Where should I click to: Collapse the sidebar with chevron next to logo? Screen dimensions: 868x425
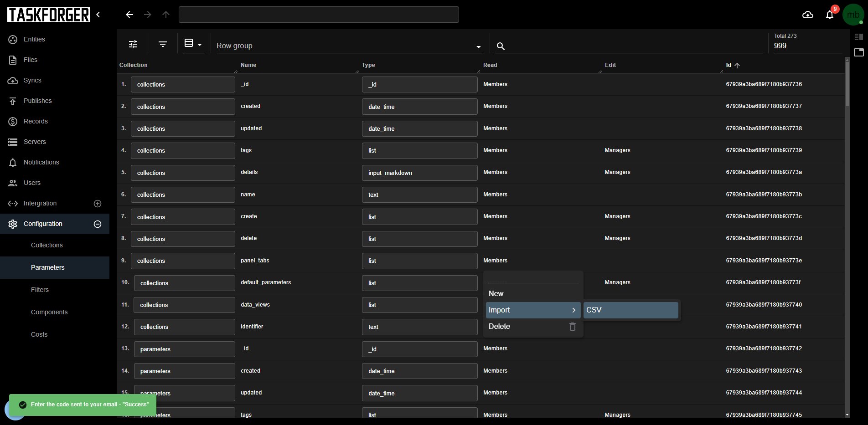coord(98,15)
